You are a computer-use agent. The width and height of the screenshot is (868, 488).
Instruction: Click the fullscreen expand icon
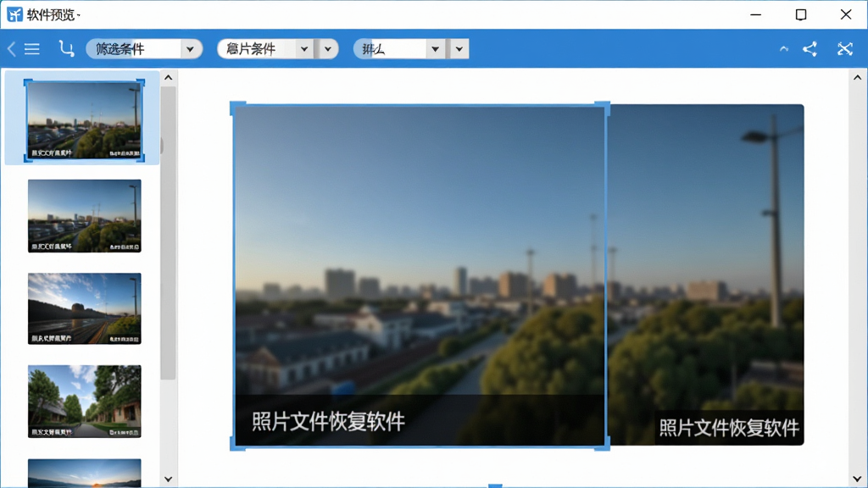point(845,48)
